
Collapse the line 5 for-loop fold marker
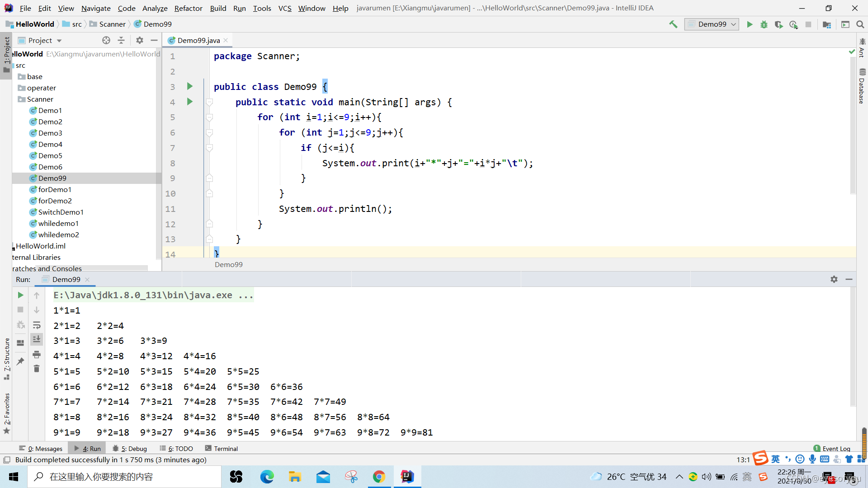[x=209, y=117]
